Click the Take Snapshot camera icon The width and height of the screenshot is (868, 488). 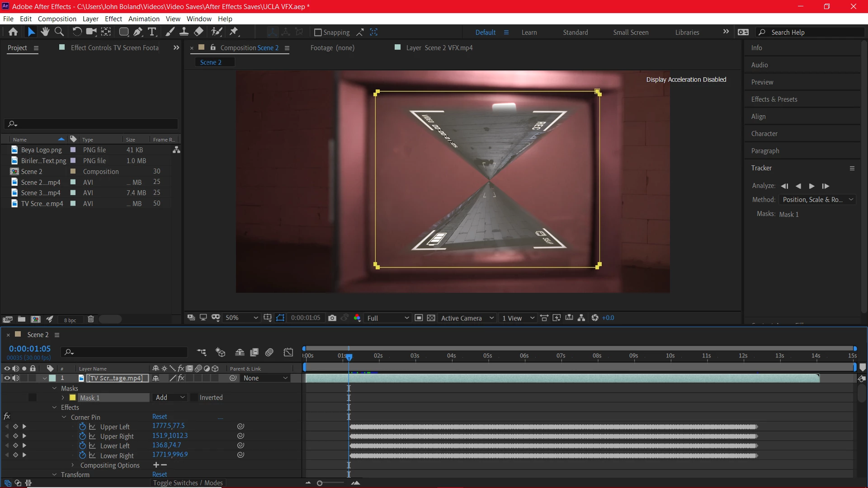pos(332,318)
